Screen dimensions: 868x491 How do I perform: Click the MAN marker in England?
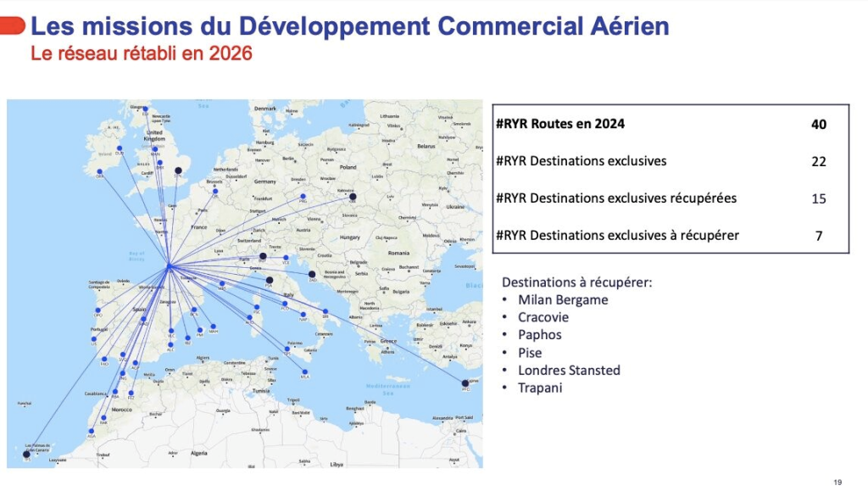(x=155, y=149)
